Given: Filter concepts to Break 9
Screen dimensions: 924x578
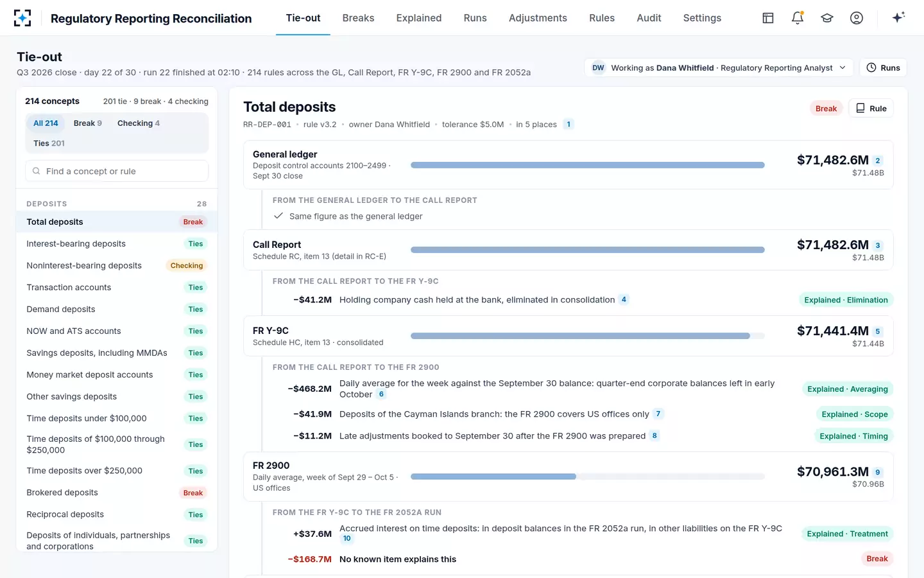Looking at the screenshot, I should [x=88, y=123].
